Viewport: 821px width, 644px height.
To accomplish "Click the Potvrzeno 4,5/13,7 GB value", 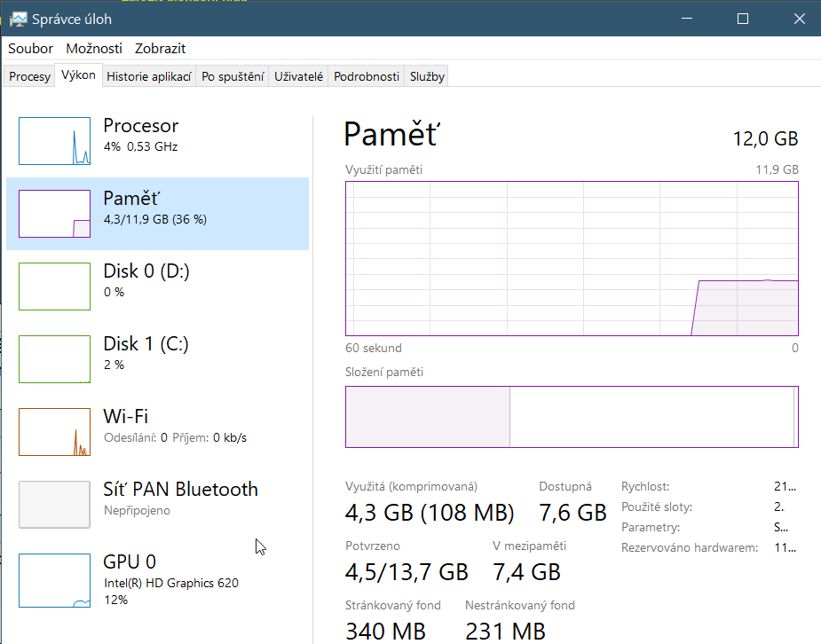I will [407, 572].
